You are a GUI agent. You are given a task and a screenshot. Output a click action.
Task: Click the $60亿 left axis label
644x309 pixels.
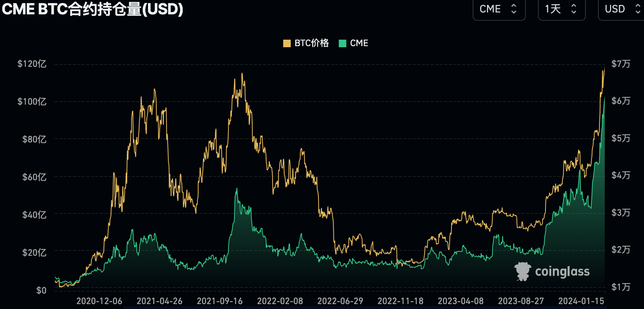(34, 177)
